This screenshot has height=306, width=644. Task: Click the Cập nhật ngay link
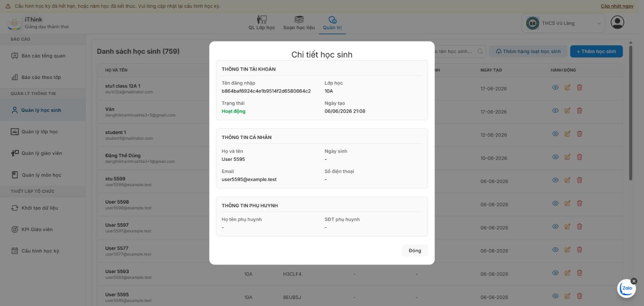pyautogui.click(x=617, y=6)
